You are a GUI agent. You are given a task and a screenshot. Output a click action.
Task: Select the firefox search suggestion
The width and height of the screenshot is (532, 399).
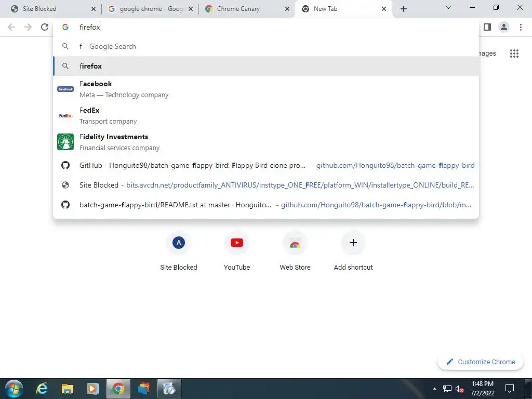click(x=266, y=66)
